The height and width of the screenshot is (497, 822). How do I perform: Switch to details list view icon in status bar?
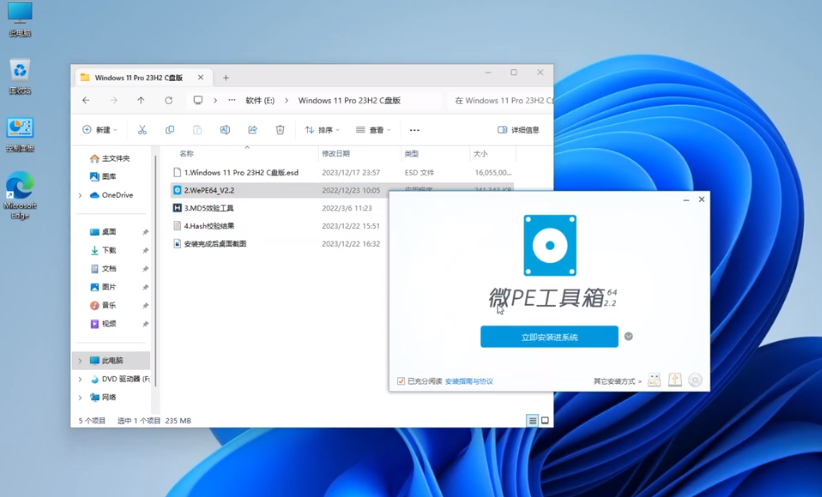[x=532, y=420]
